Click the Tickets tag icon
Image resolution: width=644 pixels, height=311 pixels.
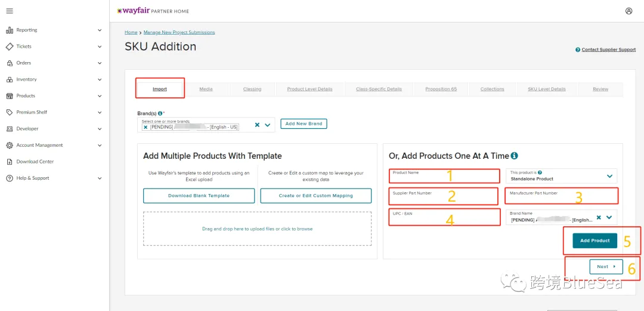10,47
